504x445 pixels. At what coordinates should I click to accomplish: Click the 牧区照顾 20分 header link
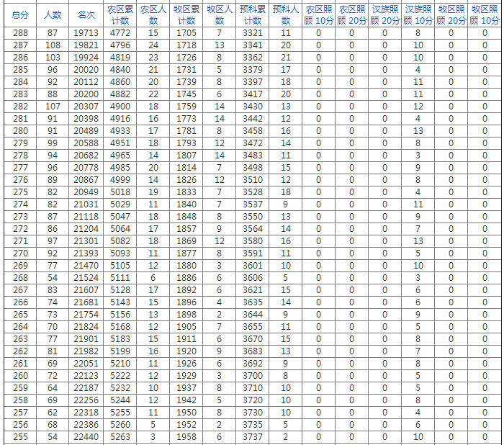(451, 14)
